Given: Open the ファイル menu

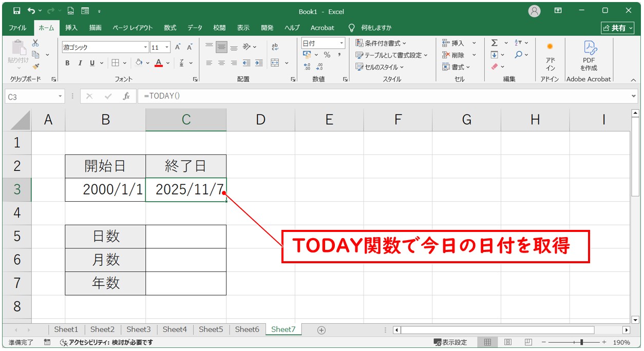Looking at the screenshot, I should [17, 28].
